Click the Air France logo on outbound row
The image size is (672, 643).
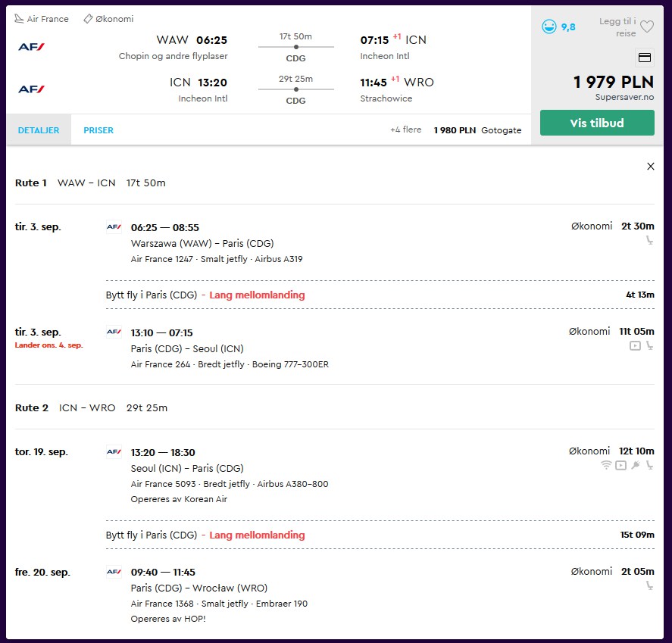coord(31,47)
